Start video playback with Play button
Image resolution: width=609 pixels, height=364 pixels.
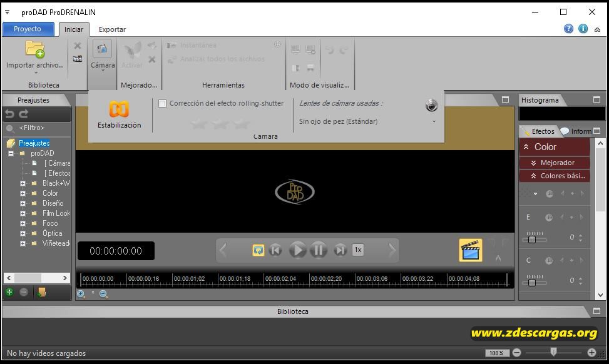[x=297, y=250]
